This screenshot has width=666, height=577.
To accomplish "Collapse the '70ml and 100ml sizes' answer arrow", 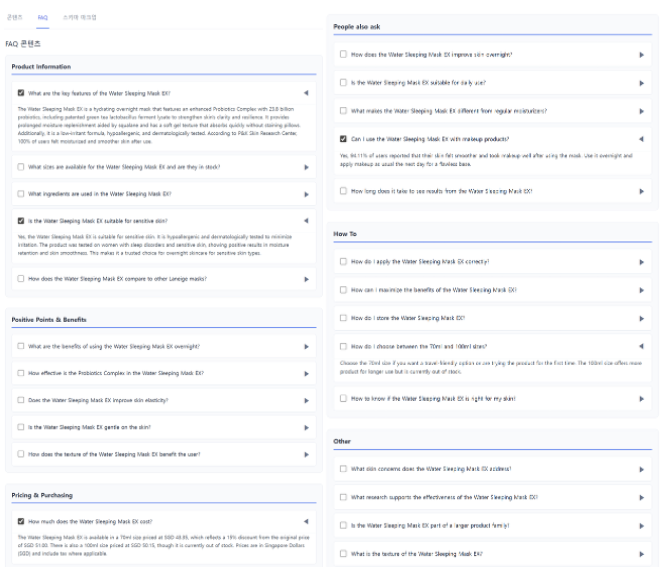I will tap(641, 346).
